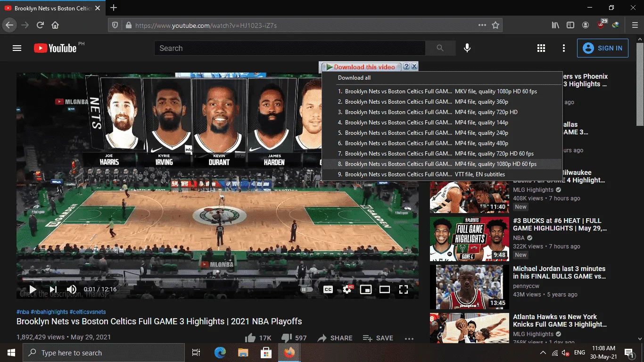Open the Internet Download Manager extension icon
The height and width of the screenshot is (362, 644).
tap(616, 25)
